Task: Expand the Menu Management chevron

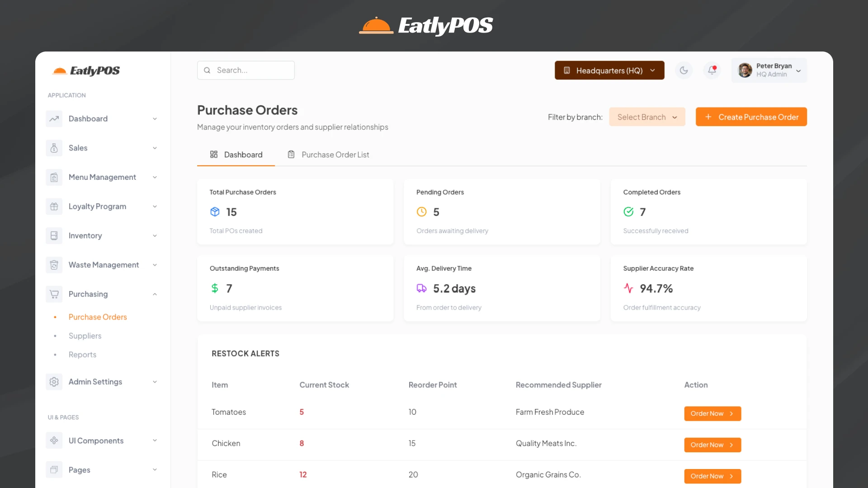Action: [155, 177]
